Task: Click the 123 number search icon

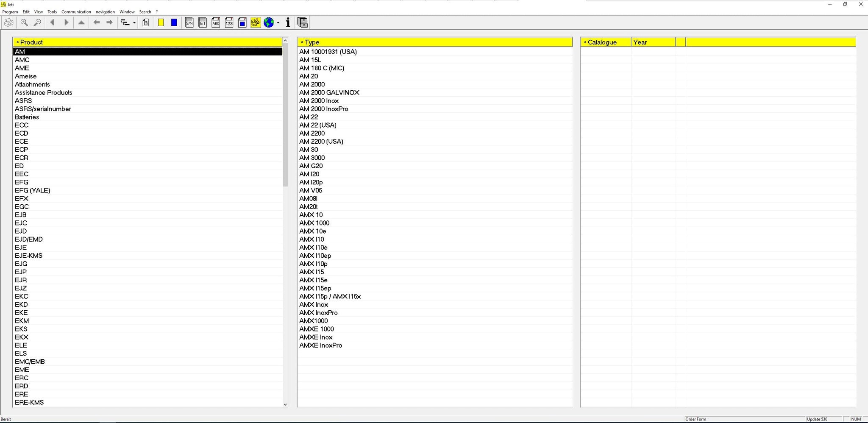Action: pyautogui.click(x=229, y=23)
